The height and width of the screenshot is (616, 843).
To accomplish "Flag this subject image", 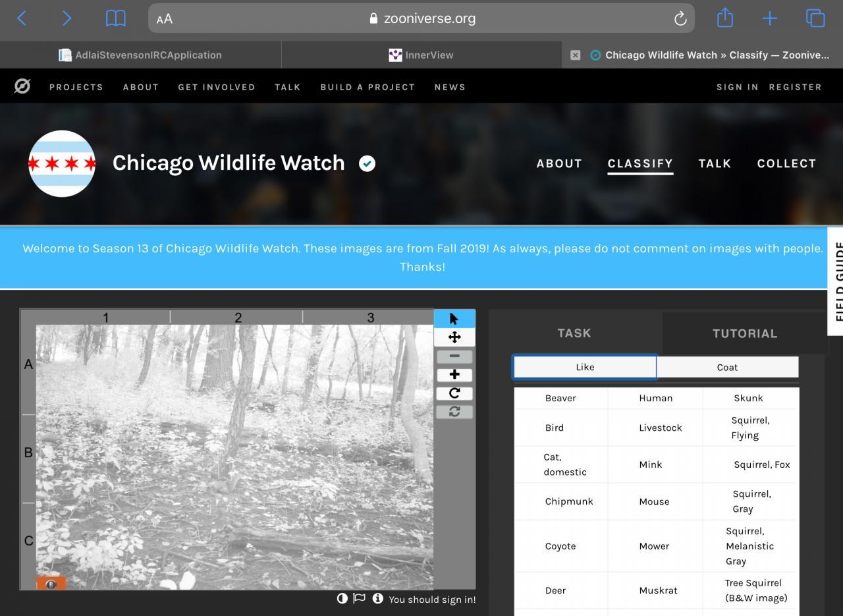I will 359,598.
